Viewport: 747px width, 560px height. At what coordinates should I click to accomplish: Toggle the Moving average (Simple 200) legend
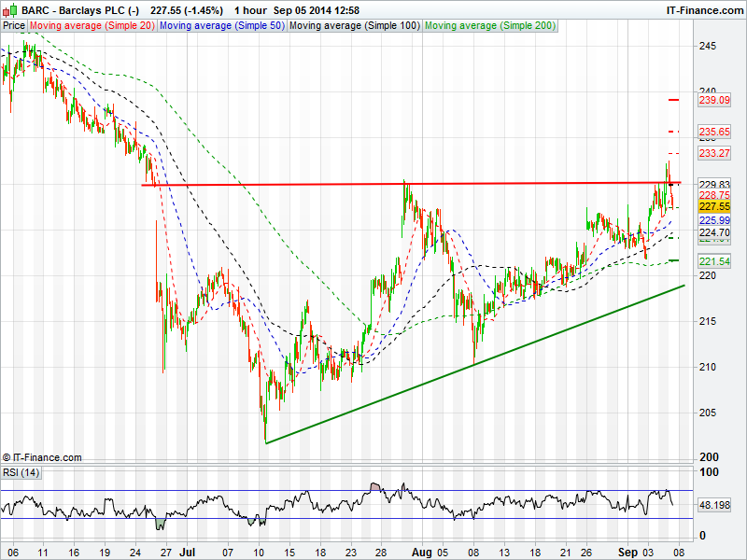[489, 26]
